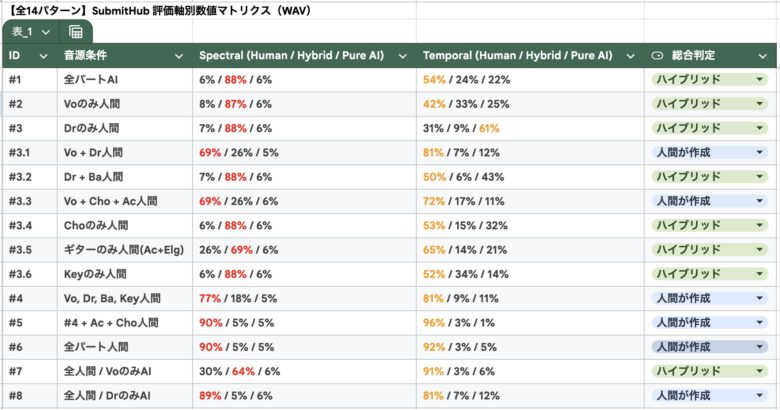Open the ハイブリッド chip dropdown in row #7
Screen dimensions: 780x410
pos(760,371)
